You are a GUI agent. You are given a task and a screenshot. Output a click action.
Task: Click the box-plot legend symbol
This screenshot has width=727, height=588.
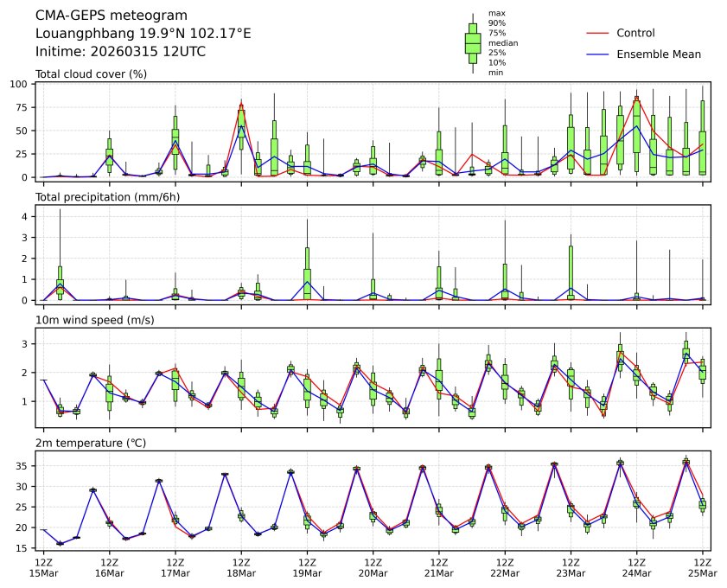pos(473,42)
